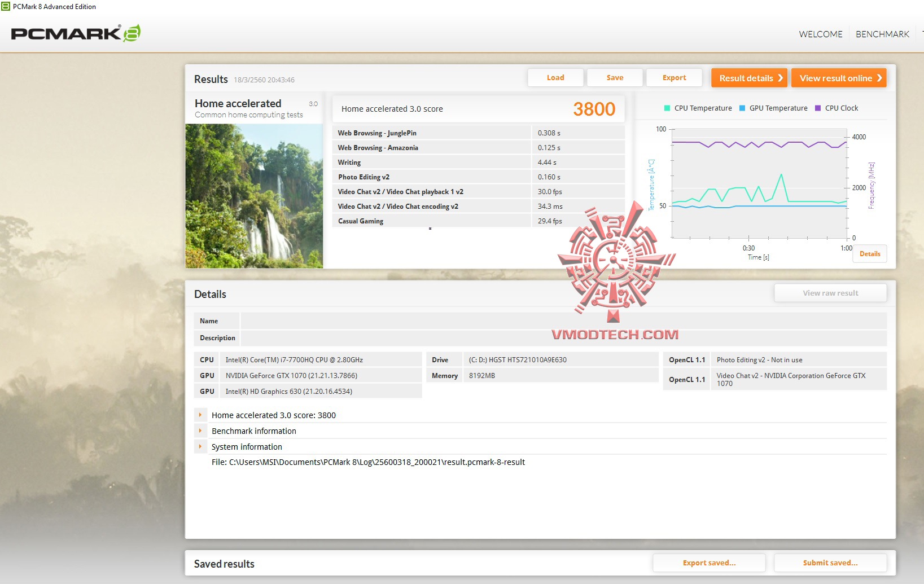Click the result file path text
Viewport: 924px width, 584px height.
(368, 462)
